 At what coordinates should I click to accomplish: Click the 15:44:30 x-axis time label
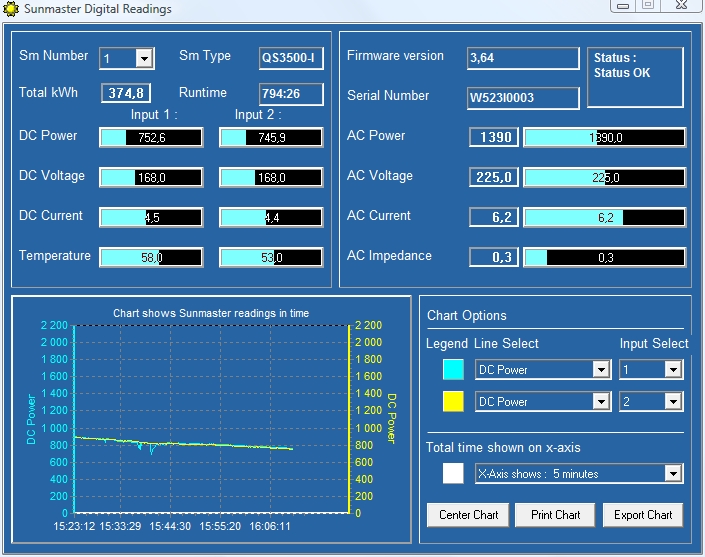tap(170, 526)
